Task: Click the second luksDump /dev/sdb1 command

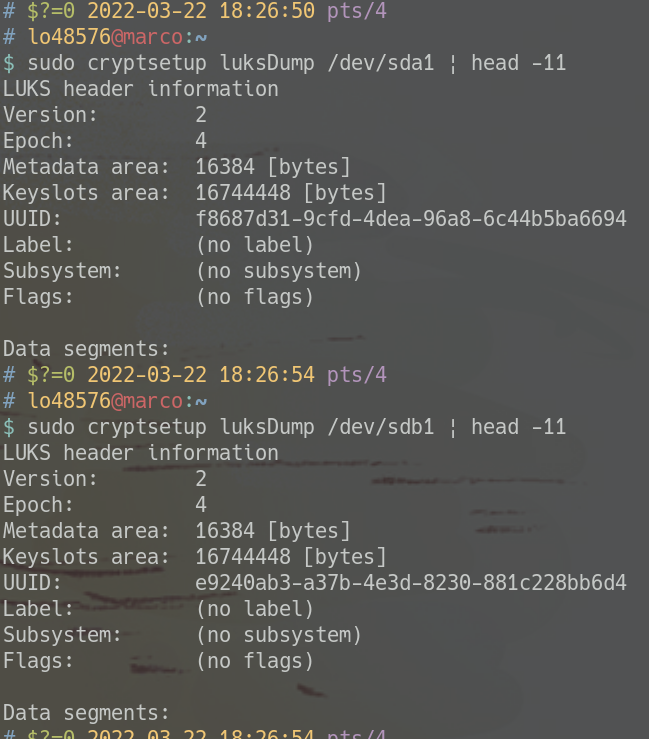Action: pyautogui.click(x=296, y=427)
